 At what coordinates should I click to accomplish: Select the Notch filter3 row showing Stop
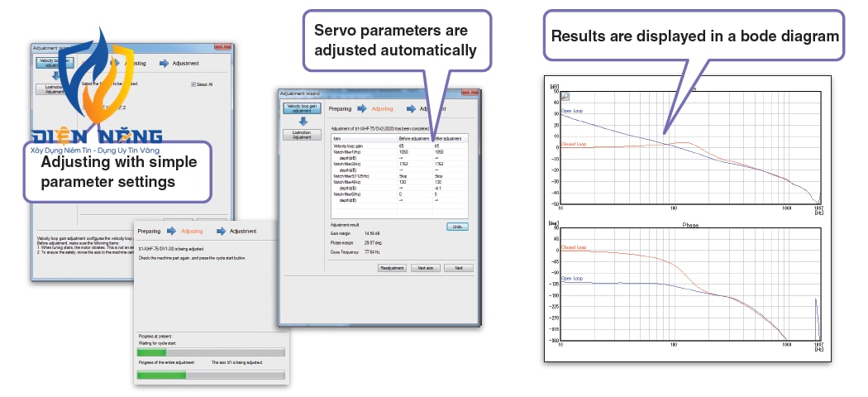click(x=399, y=176)
